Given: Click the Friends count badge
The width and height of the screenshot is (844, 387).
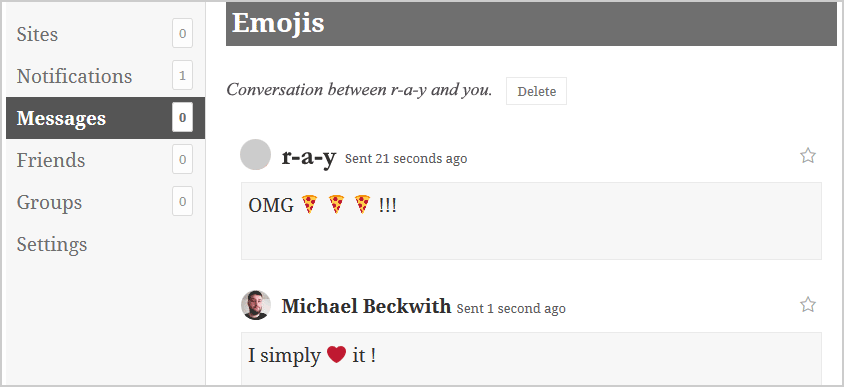Looking at the screenshot, I should pyautogui.click(x=182, y=159).
